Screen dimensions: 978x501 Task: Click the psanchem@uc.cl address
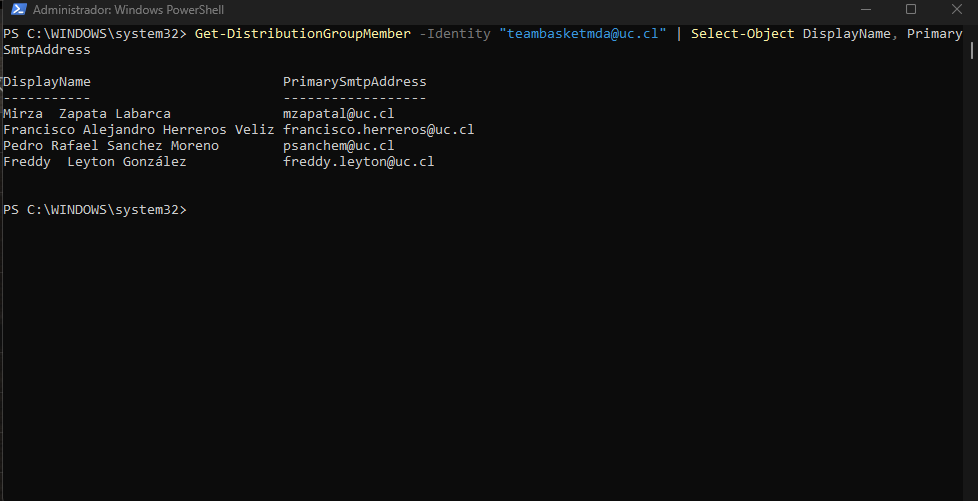pos(339,146)
